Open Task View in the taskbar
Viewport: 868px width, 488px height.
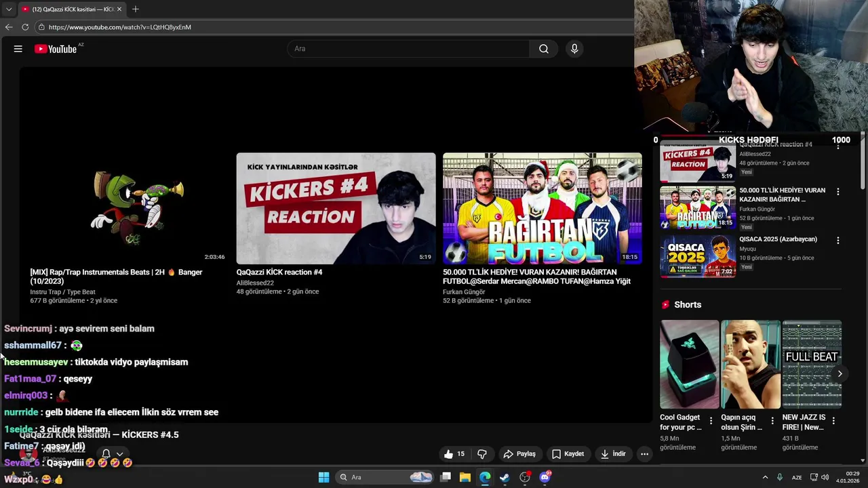[x=446, y=477]
